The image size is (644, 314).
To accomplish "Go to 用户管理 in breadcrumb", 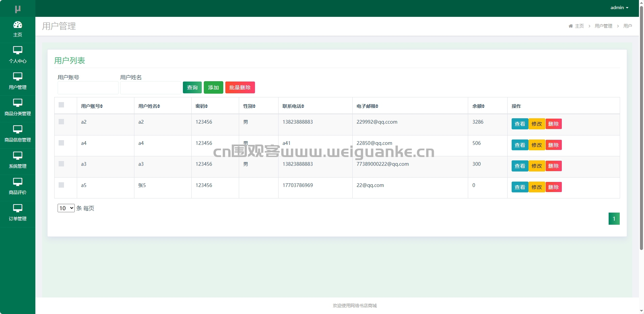I will (x=603, y=26).
